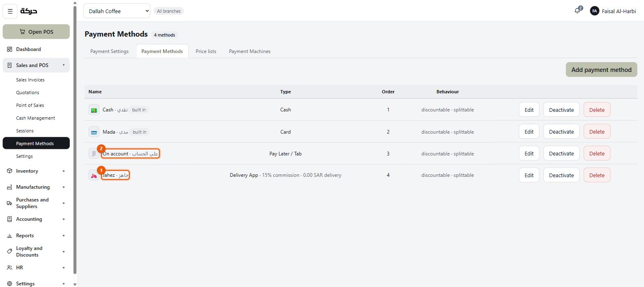Viewport: 644px width, 287px height.
Task: Open Quotations in sidebar
Action: pyautogui.click(x=36, y=93)
